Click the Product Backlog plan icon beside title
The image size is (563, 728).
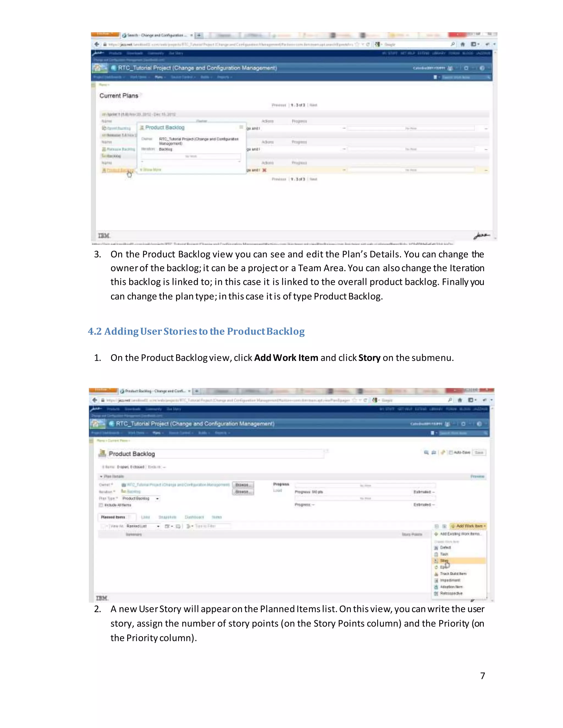tap(102, 453)
